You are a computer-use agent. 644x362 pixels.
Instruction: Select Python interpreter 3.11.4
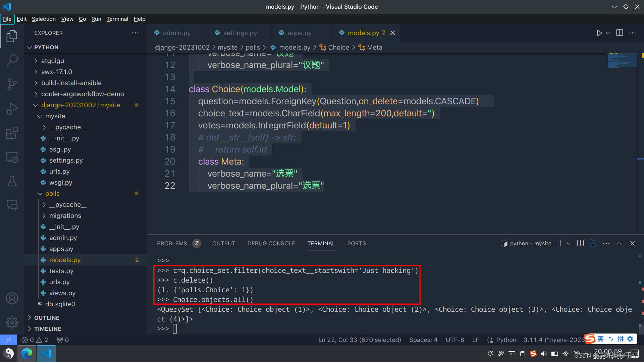point(553,340)
